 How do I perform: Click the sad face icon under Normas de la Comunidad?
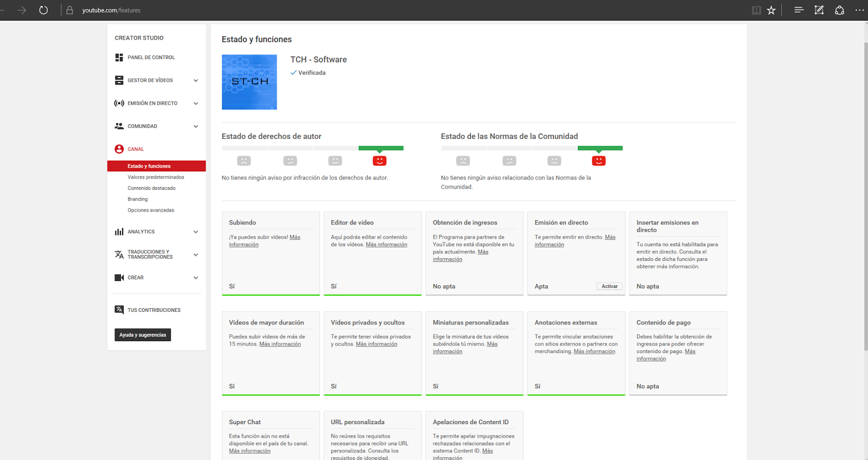pos(463,161)
